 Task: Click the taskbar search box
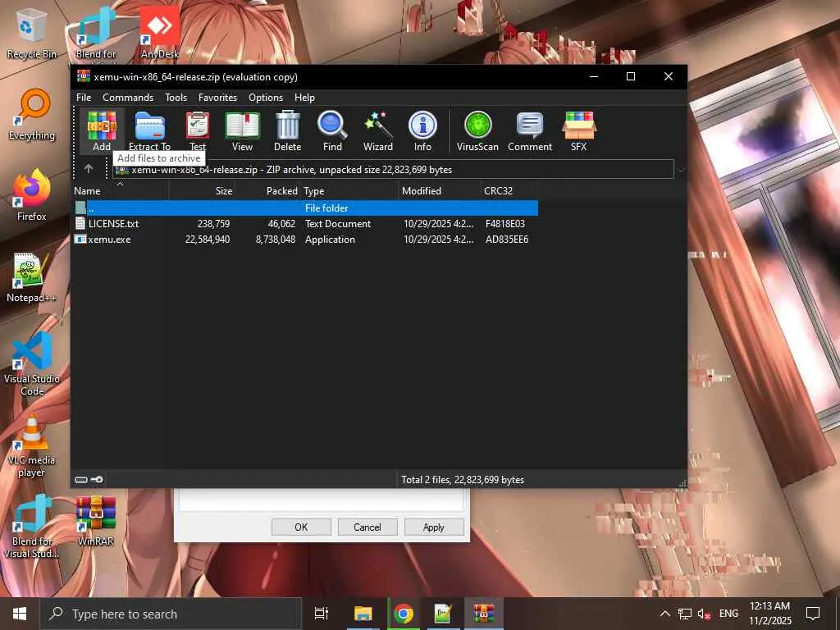[x=171, y=614]
